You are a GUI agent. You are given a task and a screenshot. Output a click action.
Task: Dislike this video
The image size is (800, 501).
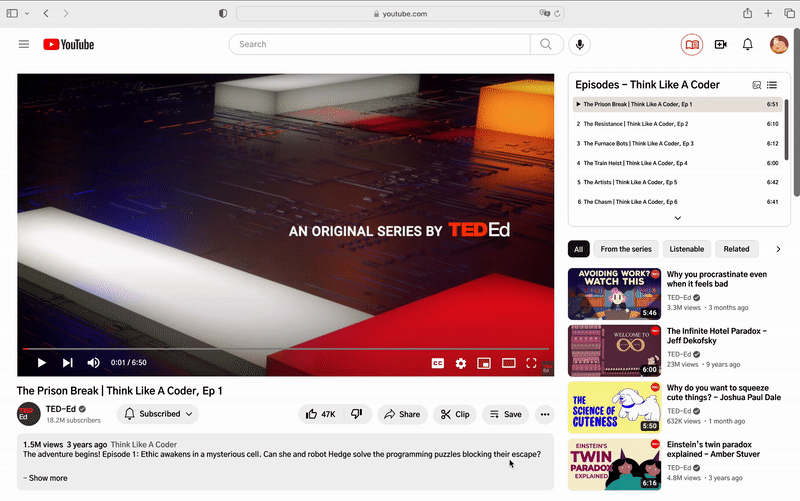click(x=357, y=414)
